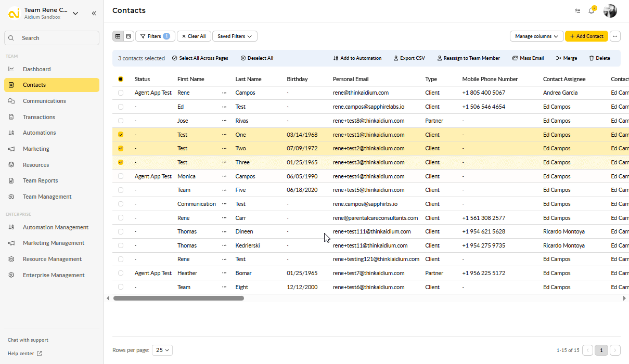Uncheck the Test One contact checkbox
The image size is (629, 364).
coord(121,135)
